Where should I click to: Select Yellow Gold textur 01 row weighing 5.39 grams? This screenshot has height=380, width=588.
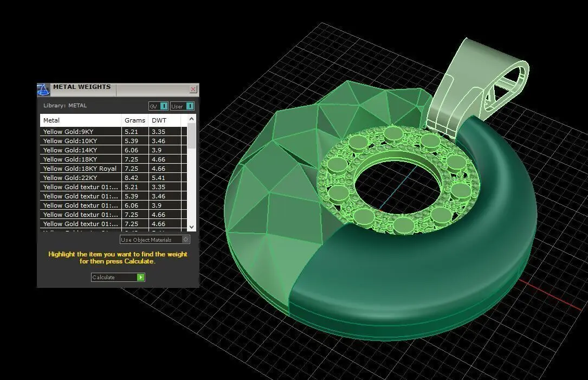pyautogui.click(x=114, y=196)
